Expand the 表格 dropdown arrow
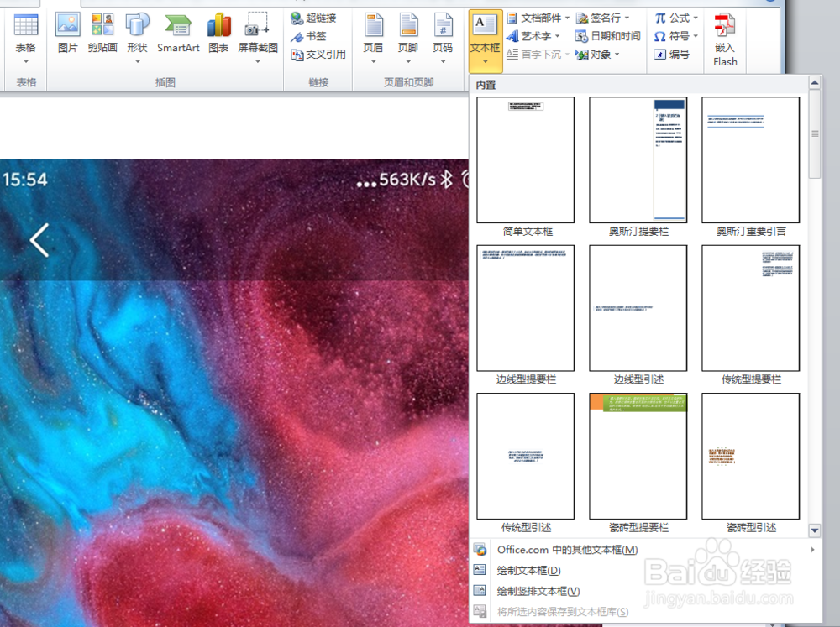840x627 pixels. [x=26, y=61]
